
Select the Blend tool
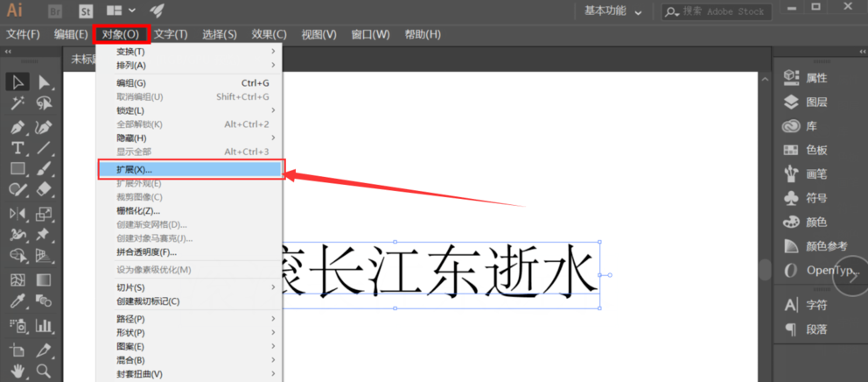[44, 301]
